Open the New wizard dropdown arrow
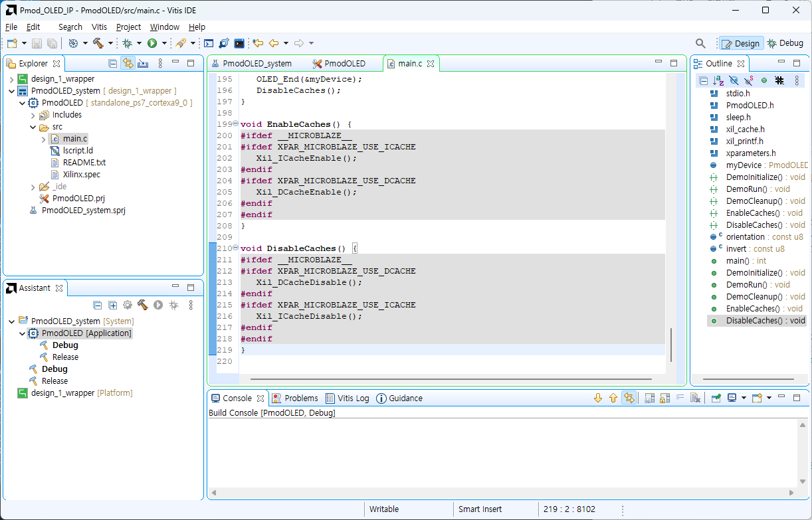This screenshot has width=812, height=520. 24,43
